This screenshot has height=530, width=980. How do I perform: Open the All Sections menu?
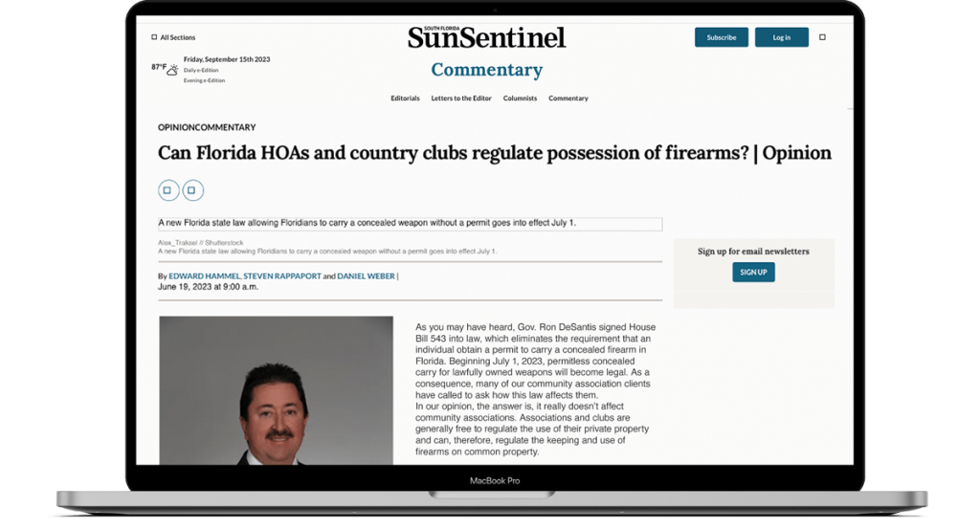click(173, 37)
